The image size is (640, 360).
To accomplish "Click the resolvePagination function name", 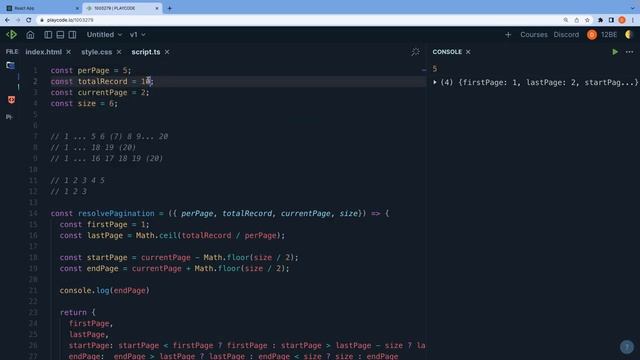I will point(116,213).
